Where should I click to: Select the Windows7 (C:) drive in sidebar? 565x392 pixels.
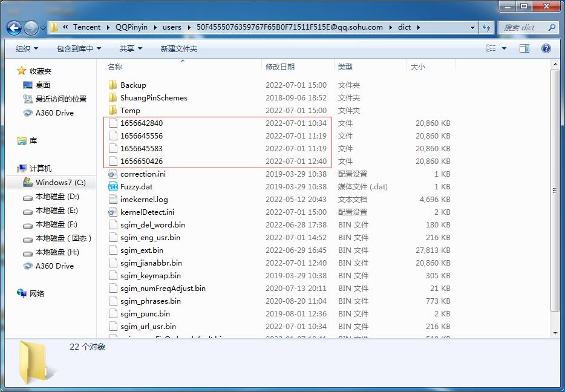coord(59,181)
